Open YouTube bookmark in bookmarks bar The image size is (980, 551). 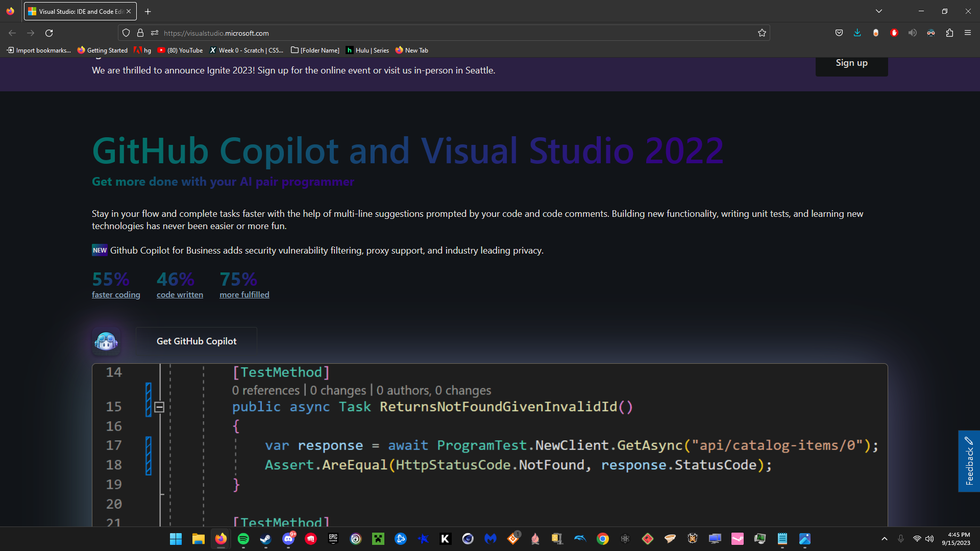pyautogui.click(x=180, y=50)
